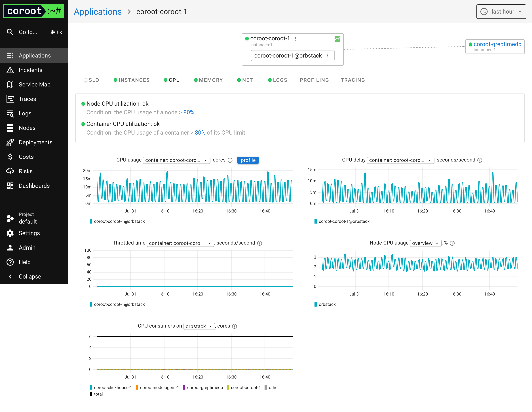Open the CPU consumers orbstack selector
The image size is (532, 412).
(x=199, y=326)
